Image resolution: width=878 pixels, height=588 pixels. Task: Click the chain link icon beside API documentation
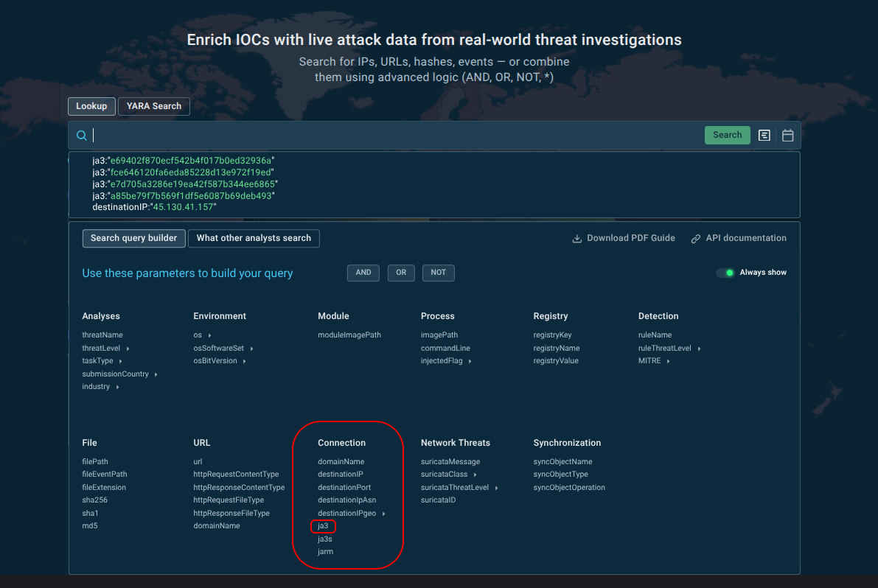(x=694, y=238)
